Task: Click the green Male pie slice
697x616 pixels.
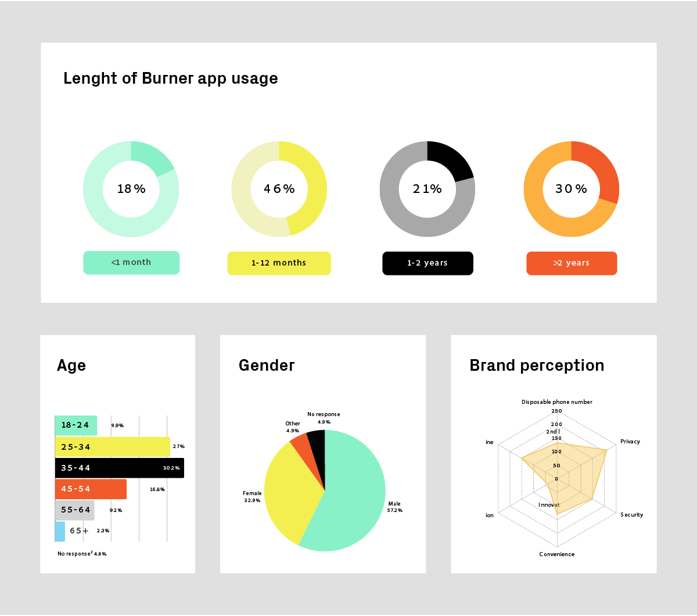Action: [348, 500]
